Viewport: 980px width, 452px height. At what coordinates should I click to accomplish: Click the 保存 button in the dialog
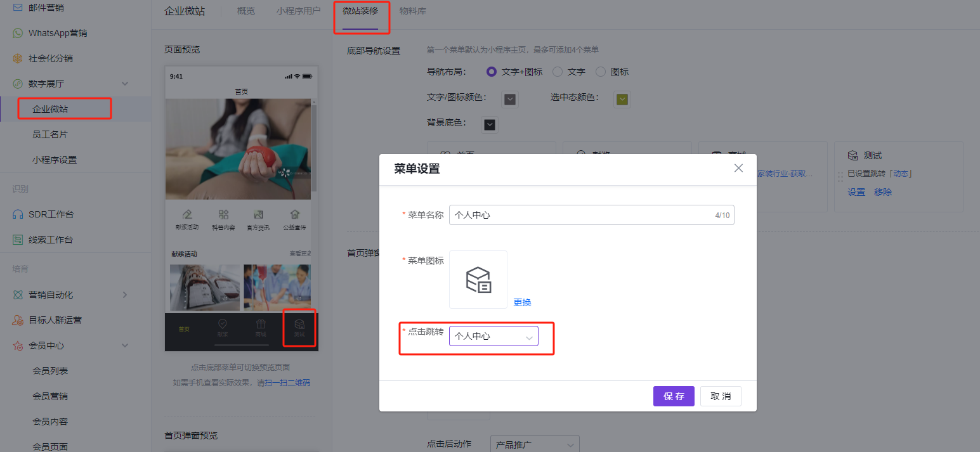(674, 396)
